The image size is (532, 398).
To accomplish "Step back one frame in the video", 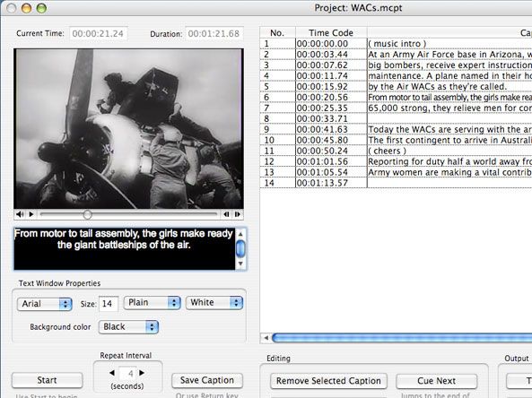I will coord(226,214).
